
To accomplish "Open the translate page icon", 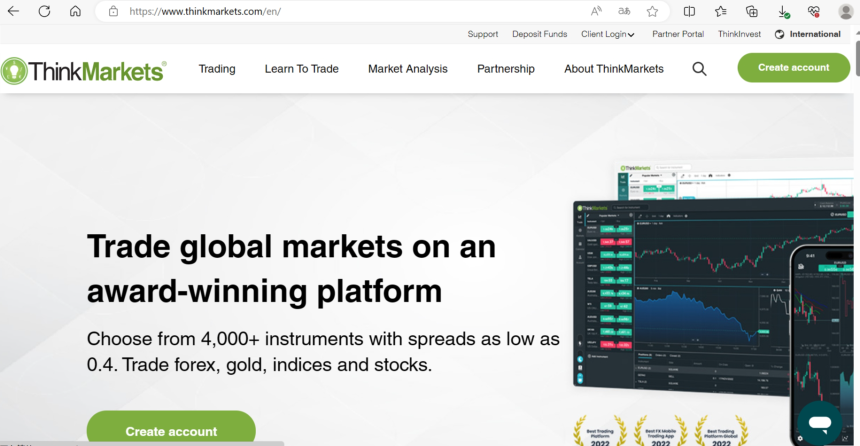I will click(x=624, y=12).
